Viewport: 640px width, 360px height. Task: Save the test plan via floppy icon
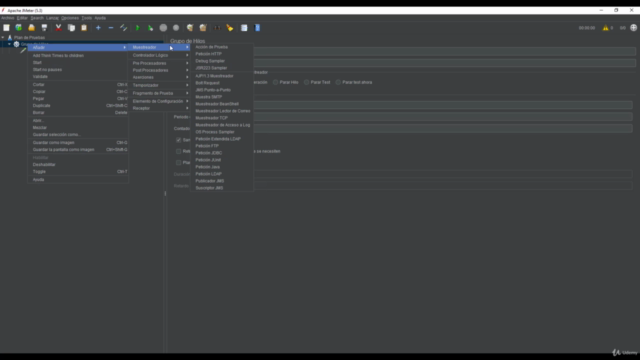44,28
